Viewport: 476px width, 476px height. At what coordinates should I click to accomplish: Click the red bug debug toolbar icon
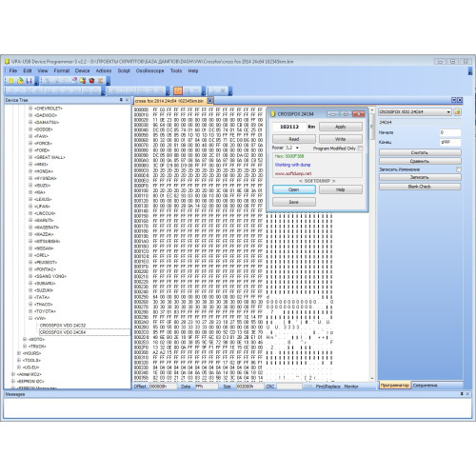[x=91, y=81]
